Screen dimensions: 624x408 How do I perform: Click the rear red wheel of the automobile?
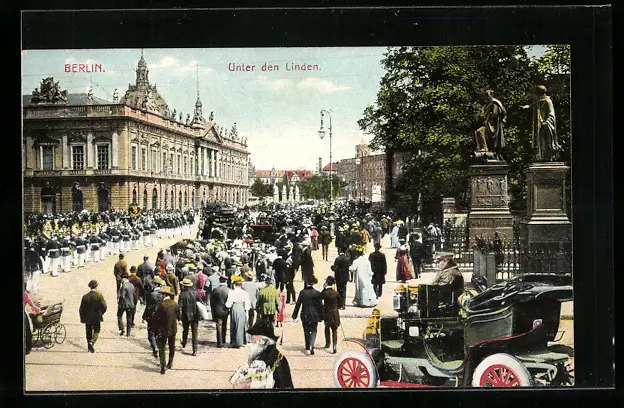pyautogui.click(x=501, y=372)
